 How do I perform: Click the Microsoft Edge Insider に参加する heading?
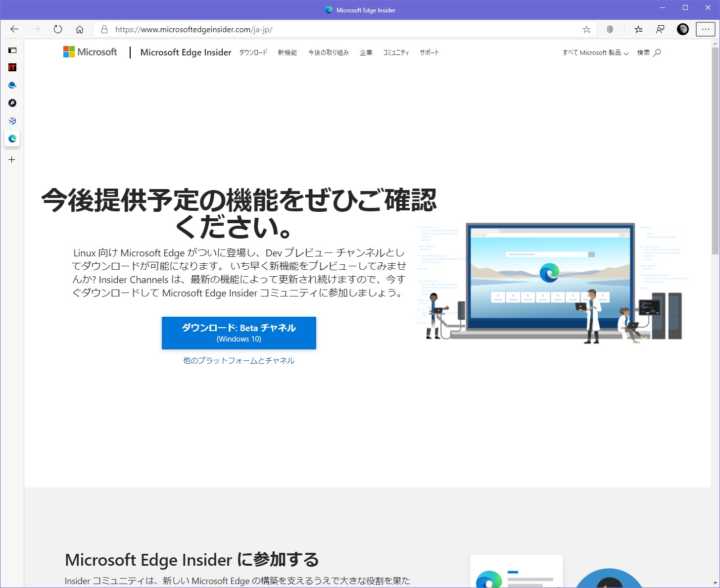pyautogui.click(x=192, y=559)
